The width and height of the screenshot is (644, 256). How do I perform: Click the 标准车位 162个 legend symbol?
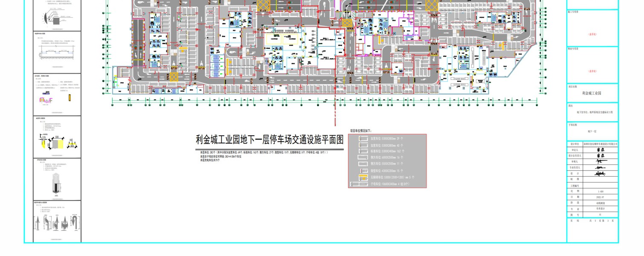click(x=363, y=151)
